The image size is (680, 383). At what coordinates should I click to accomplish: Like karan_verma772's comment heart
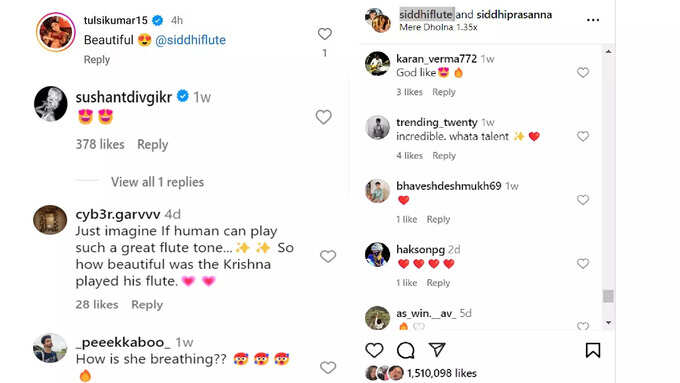[583, 72]
